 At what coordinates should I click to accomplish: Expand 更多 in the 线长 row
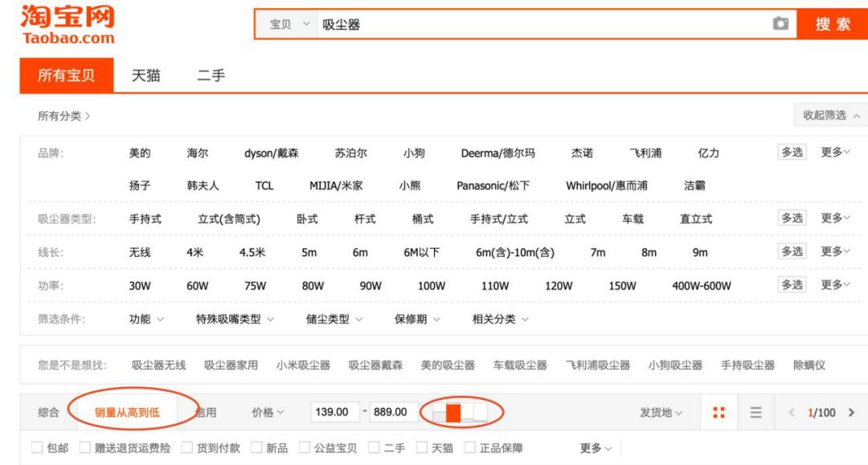[835, 251]
